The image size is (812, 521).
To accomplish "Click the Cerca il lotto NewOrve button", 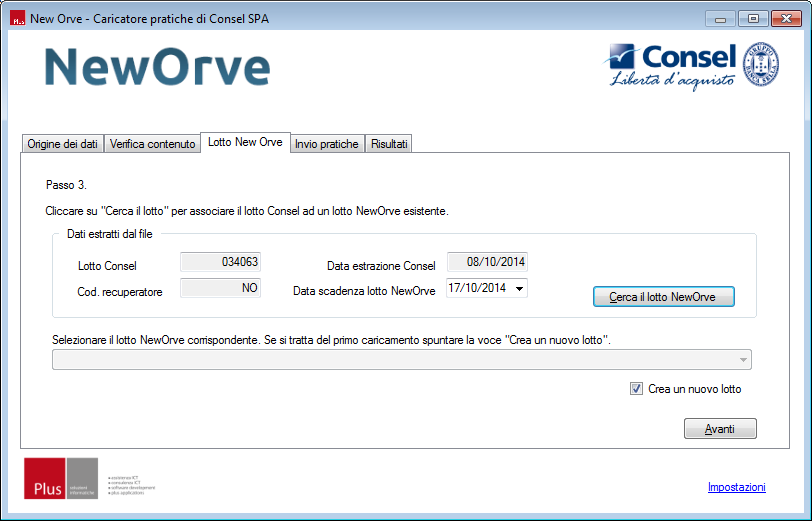I will (663, 297).
